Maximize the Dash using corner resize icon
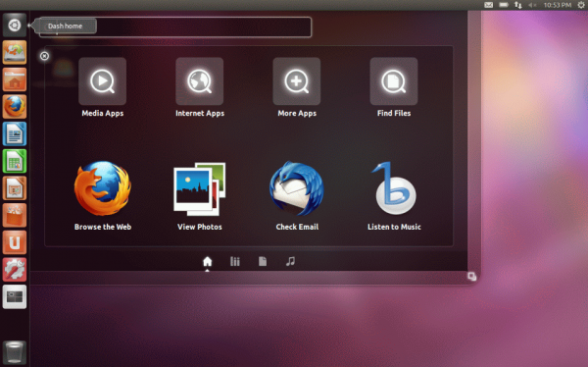Image resolution: width=588 pixels, height=367 pixels. coord(471,277)
